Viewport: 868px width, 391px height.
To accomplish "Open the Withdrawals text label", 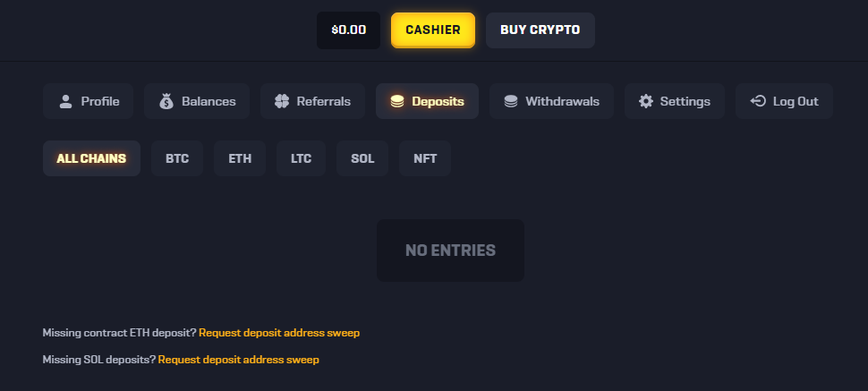I will pyautogui.click(x=562, y=101).
